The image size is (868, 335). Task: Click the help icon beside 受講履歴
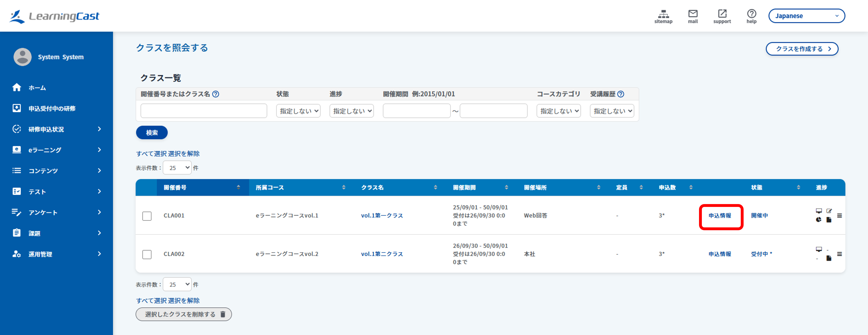click(x=621, y=94)
